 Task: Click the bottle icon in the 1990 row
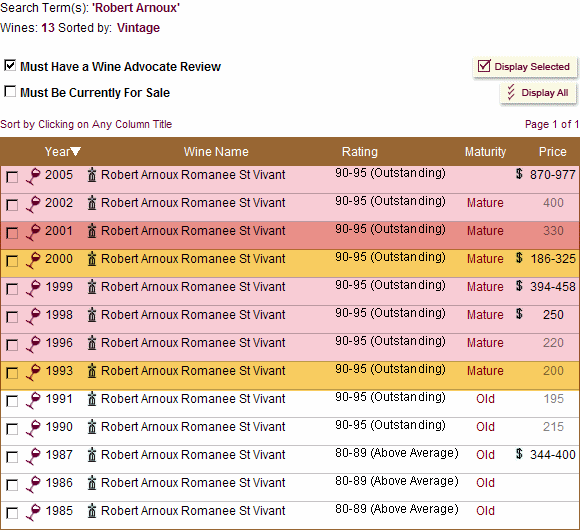pyautogui.click(x=92, y=428)
